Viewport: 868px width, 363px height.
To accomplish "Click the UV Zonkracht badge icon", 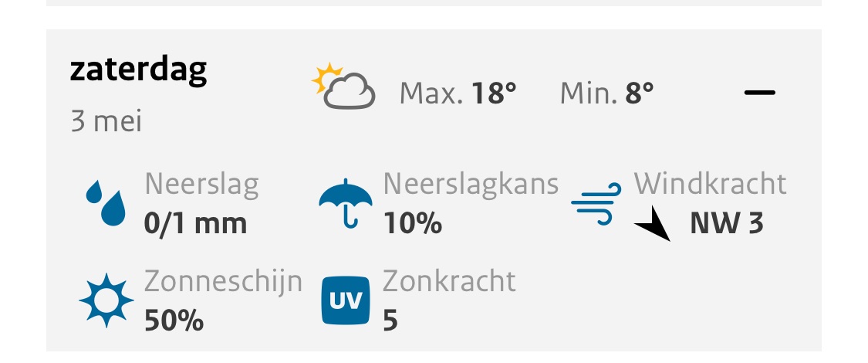I will (x=345, y=300).
